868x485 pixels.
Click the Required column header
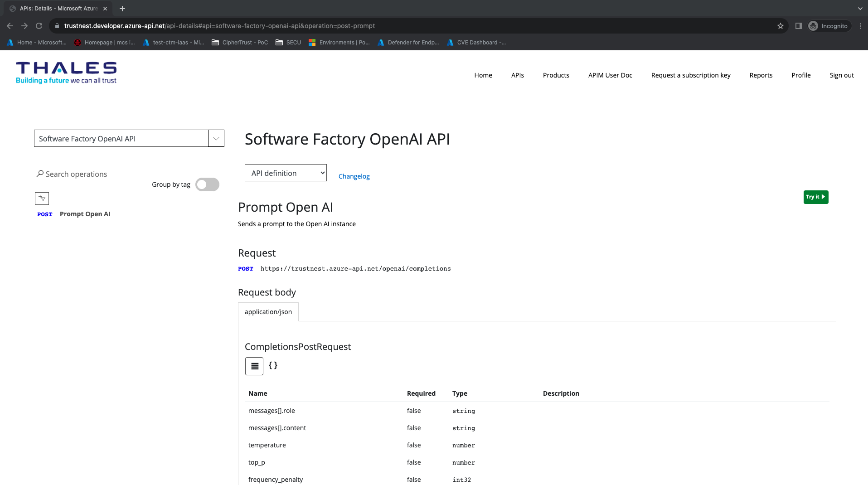[421, 393]
